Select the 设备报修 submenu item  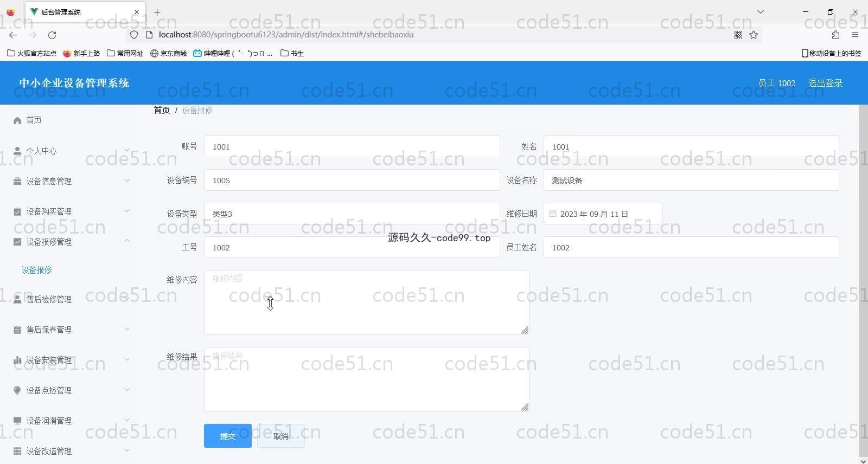[37, 270]
